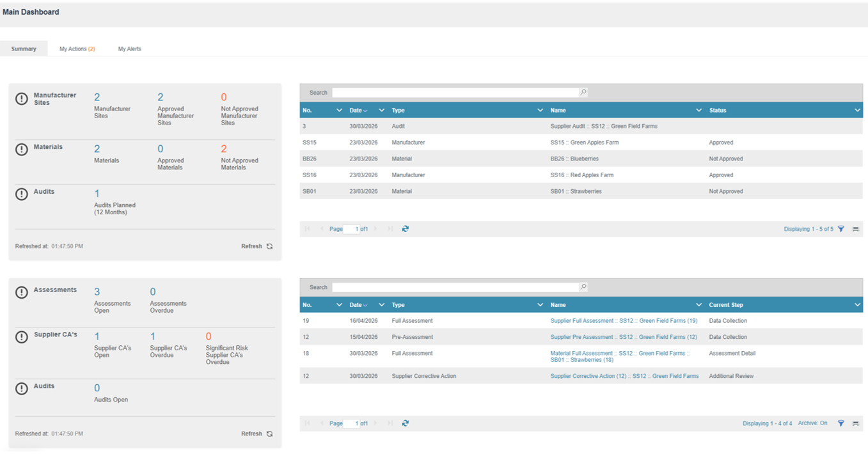The width and height of the screenshot is (868, 454).
Task: Click the refresh arrows in the top table pager
Action: tap(406, 229)
